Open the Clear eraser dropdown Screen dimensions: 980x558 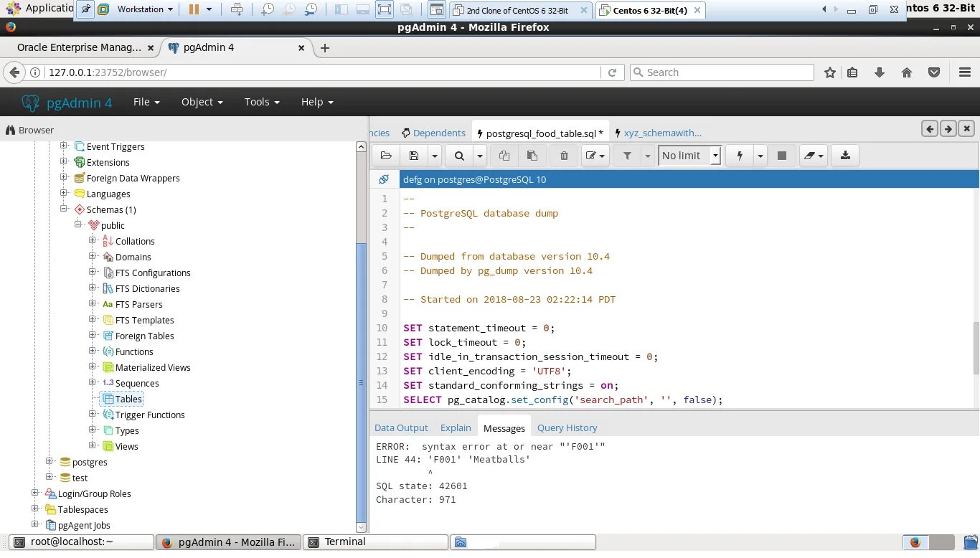click(x=814, y=156)
